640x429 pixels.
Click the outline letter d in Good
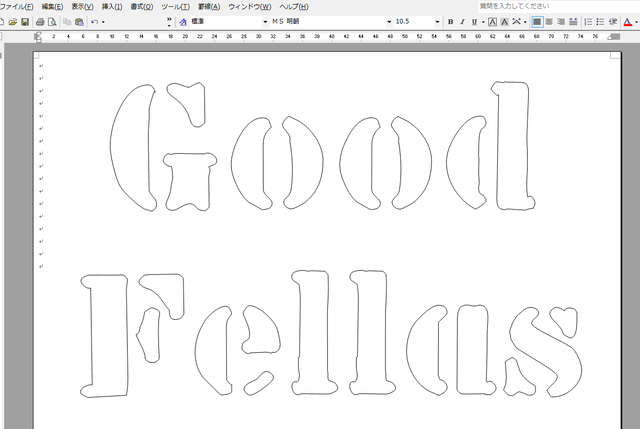(x=513, y=147)
